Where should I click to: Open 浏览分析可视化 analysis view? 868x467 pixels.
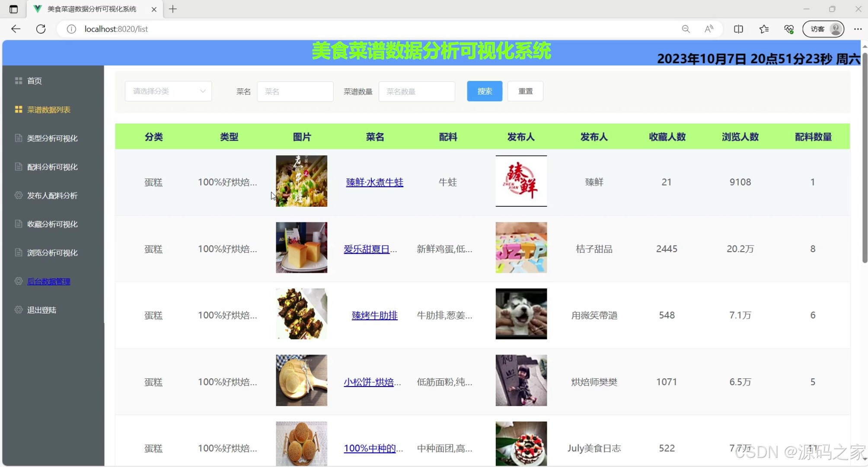pos(52,253)
